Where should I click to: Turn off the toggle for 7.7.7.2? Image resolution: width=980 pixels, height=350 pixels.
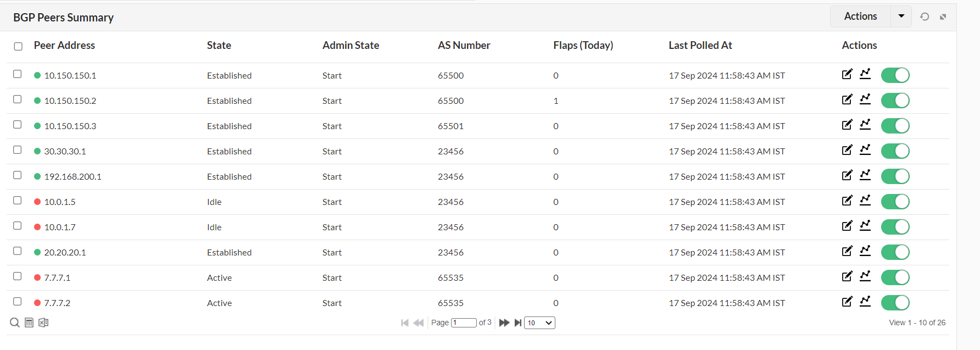[895, 303]
